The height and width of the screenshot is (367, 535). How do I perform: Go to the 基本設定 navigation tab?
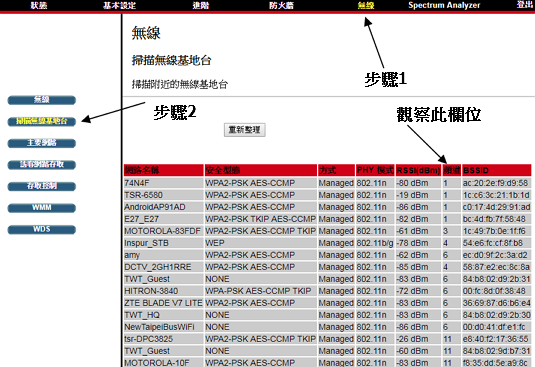(119, 5)
